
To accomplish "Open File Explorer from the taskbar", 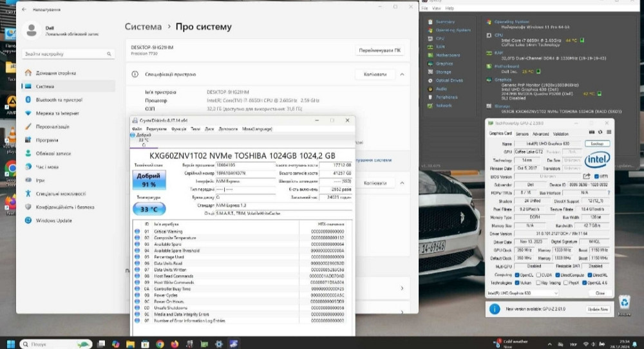I will click(x=130, y=344).
